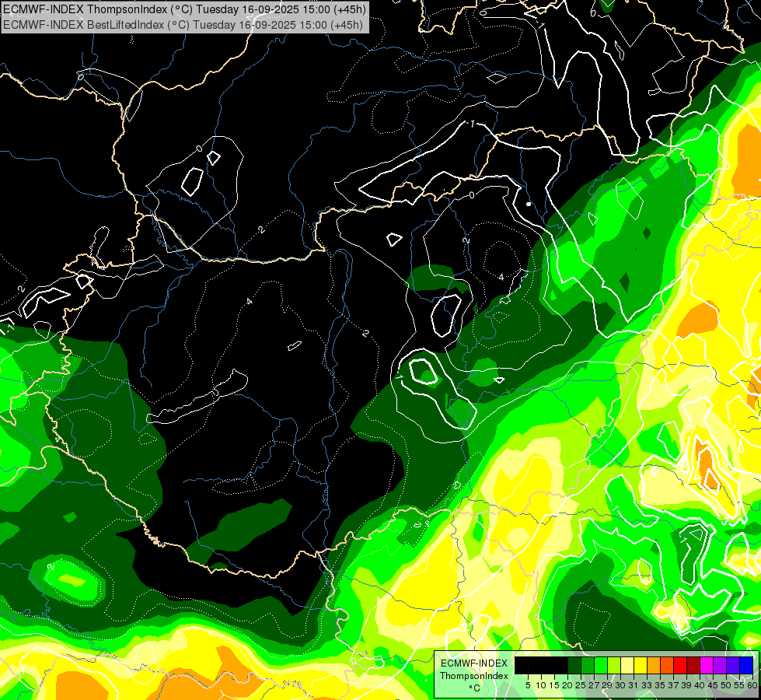Image resolution: width=761 pixels, height=700 pixels.
Task: Click the legend label '10'
Action: (x=541, y=685)
